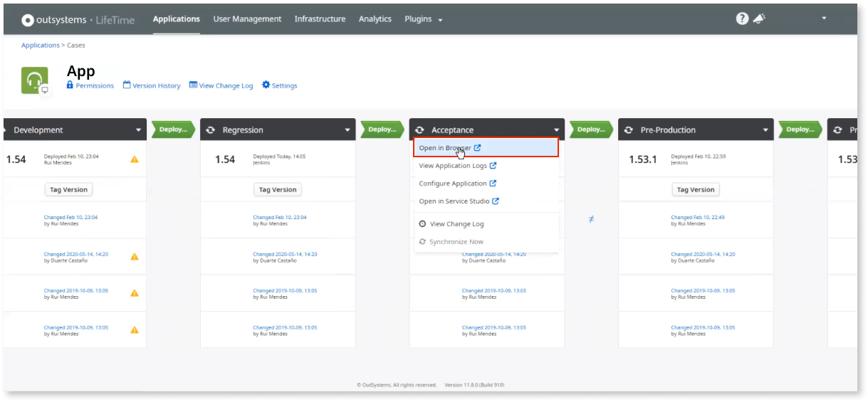The height and width of the screenshot is (402, 868).
Task: Switch to the User Management tab
Action: 247,19
